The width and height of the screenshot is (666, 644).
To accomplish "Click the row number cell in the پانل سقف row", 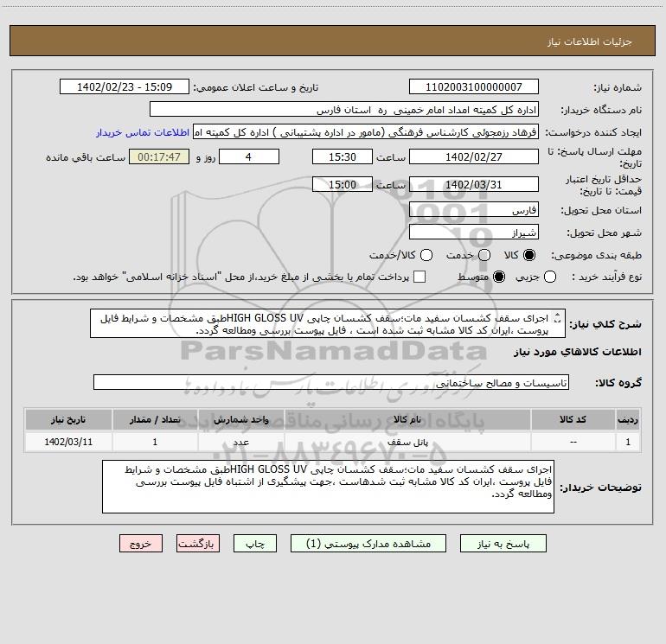I will (x=628, y=442).
